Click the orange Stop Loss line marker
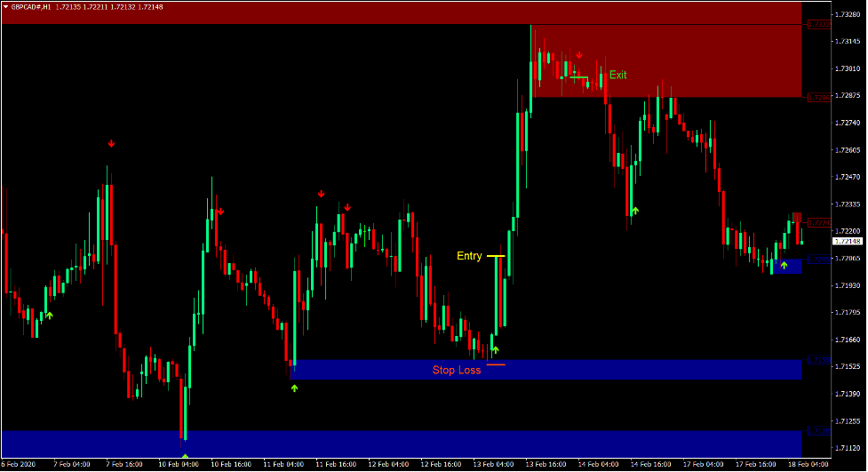The width and height of the screenshot is (868, 472). [495, 364]
